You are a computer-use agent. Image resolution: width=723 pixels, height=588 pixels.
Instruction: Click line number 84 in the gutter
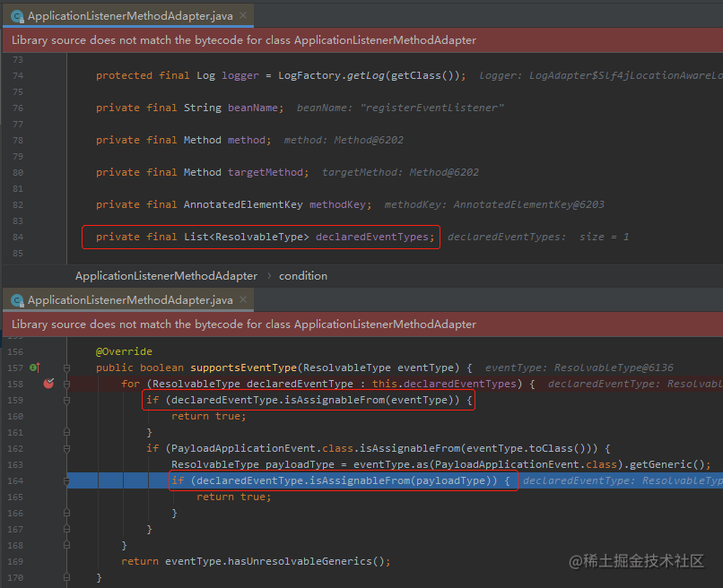click(x=18, y=237)
